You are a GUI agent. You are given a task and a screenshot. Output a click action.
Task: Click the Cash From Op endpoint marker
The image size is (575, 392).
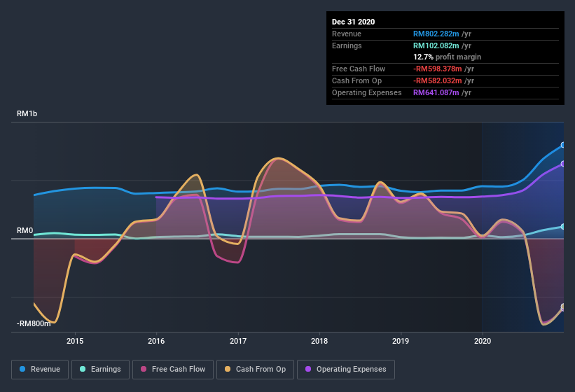point(563,307)
